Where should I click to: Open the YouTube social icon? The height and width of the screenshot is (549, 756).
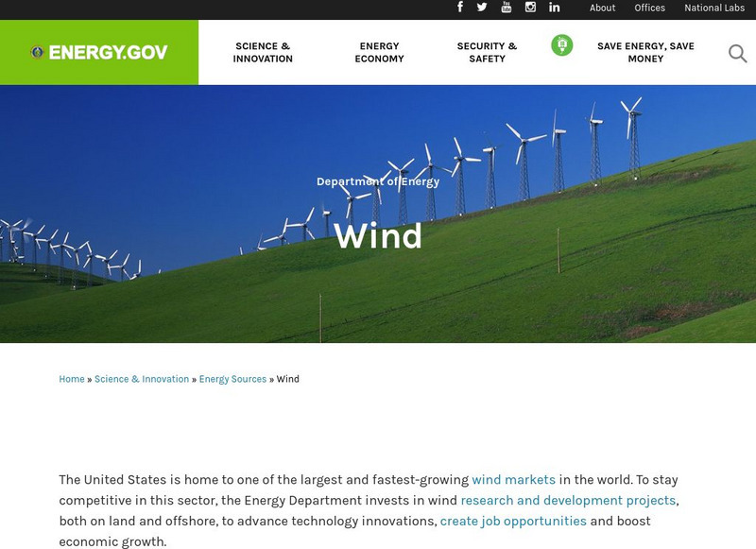pyautogui.click(x=507, y=7)
